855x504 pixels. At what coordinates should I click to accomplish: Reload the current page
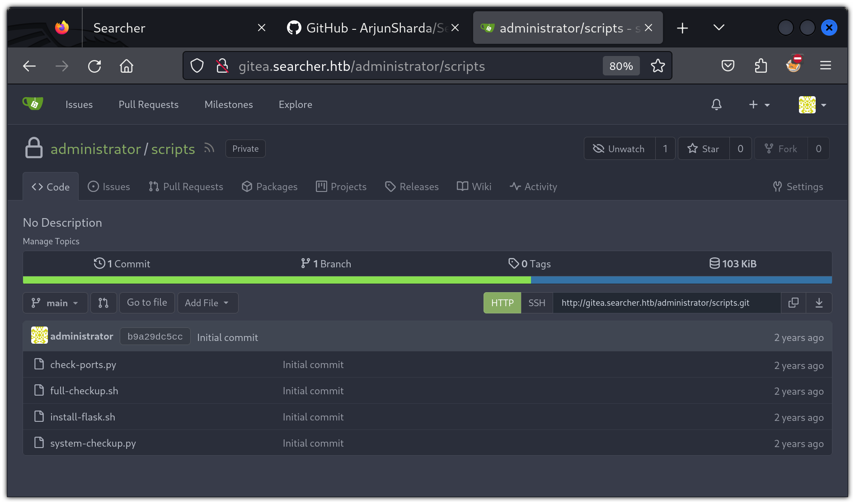click(x=94, y=66)
